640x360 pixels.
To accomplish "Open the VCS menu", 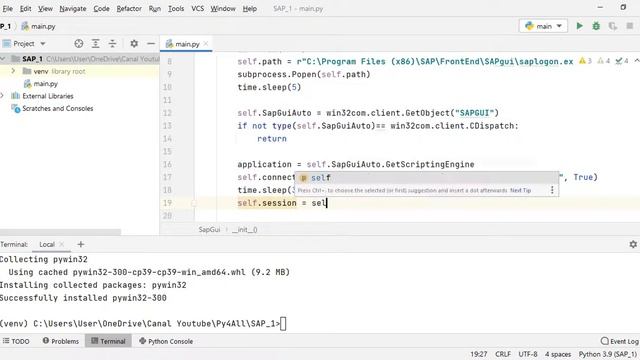I will click(x=198, y=8).
